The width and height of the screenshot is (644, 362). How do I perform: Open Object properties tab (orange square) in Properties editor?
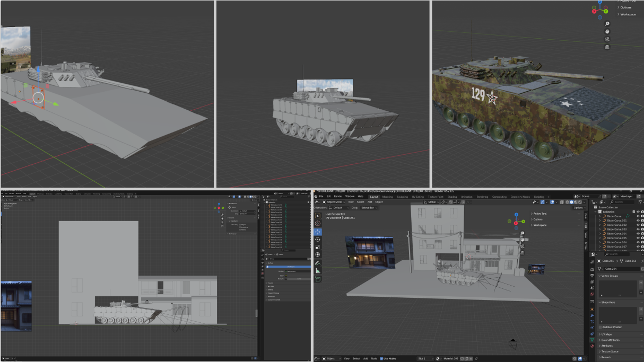592,309
